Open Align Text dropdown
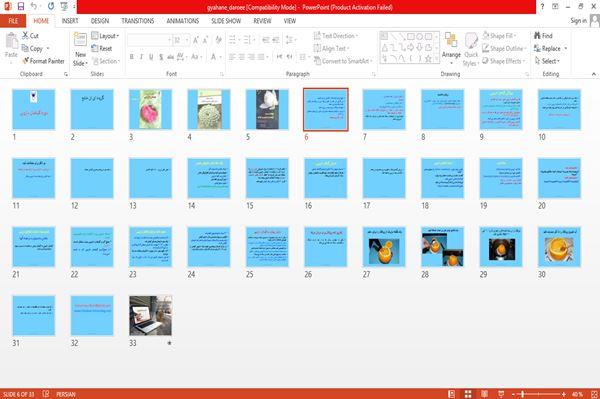Viewport: 600px width, 399px height. tap(331, 49)
